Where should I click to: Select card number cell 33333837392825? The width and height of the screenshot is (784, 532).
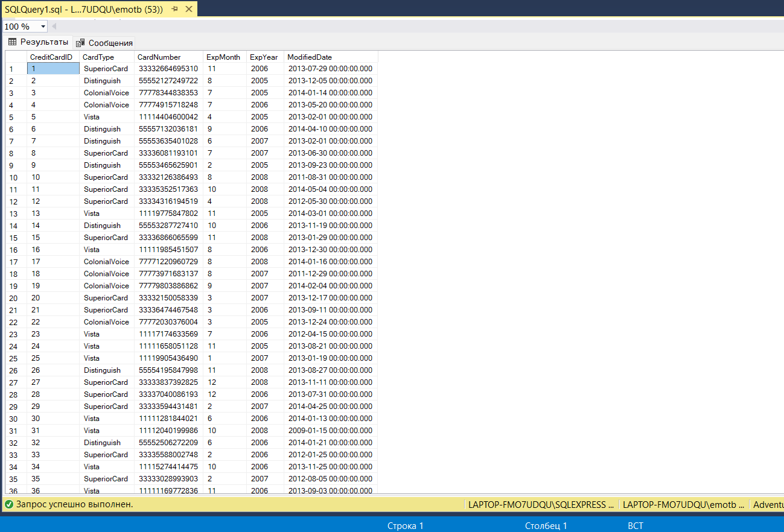(x=168, y=382)
